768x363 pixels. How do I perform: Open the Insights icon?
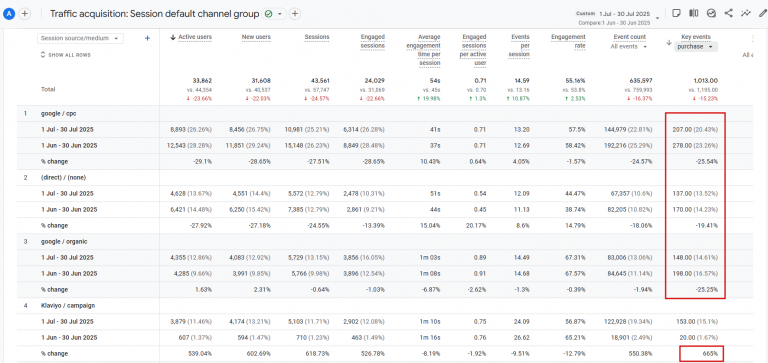(711, 13)
